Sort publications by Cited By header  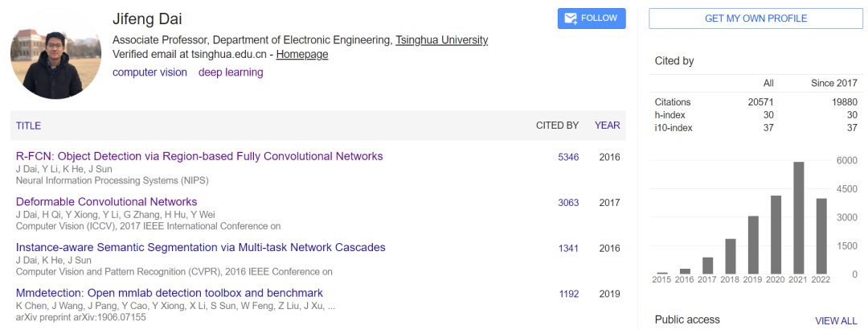[557, 126]
